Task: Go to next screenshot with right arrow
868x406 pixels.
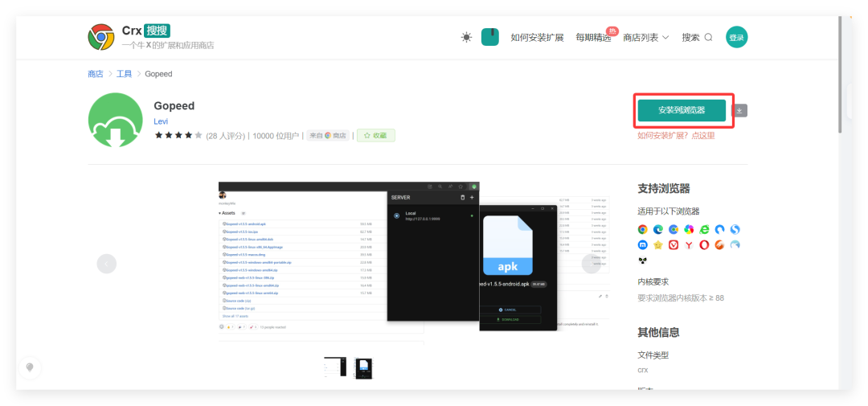Action: 592,264
